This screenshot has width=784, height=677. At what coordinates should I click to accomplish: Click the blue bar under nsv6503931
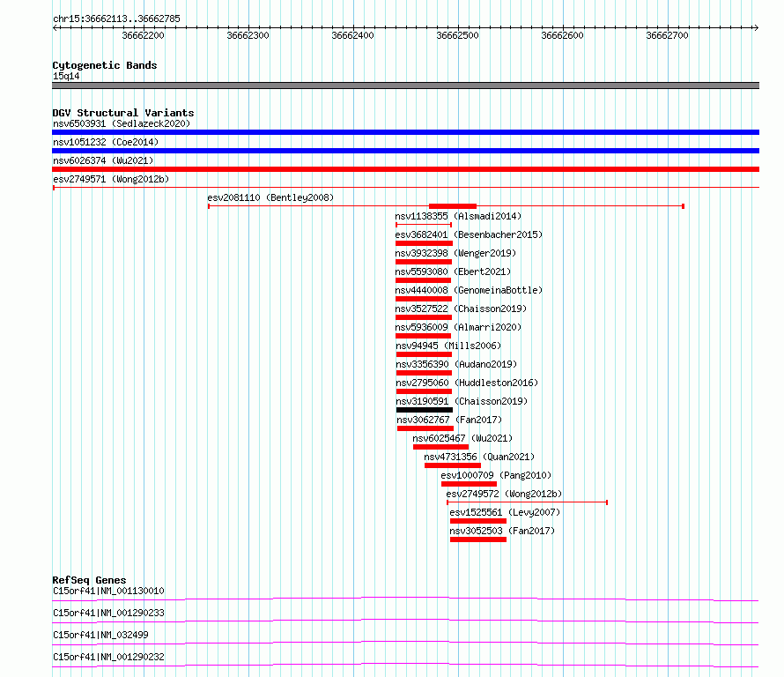(x=405, y=132)
